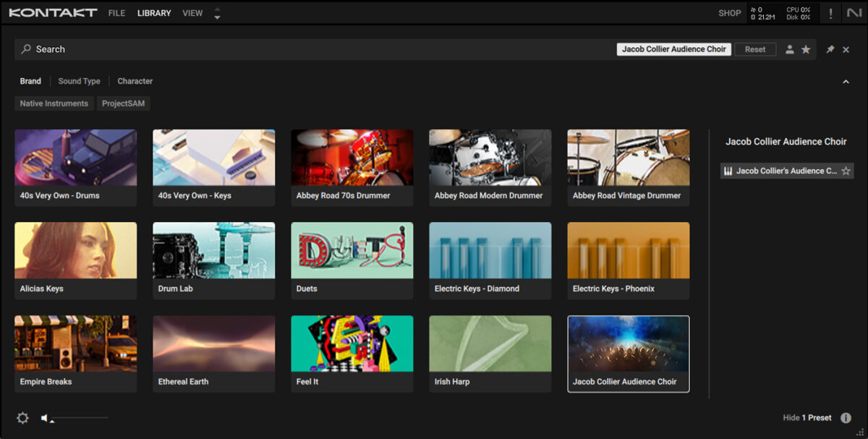Viewport: 868px width, 439px height.
Task: Toggle the favorites star filter in search bar
Action: point(806,49)
